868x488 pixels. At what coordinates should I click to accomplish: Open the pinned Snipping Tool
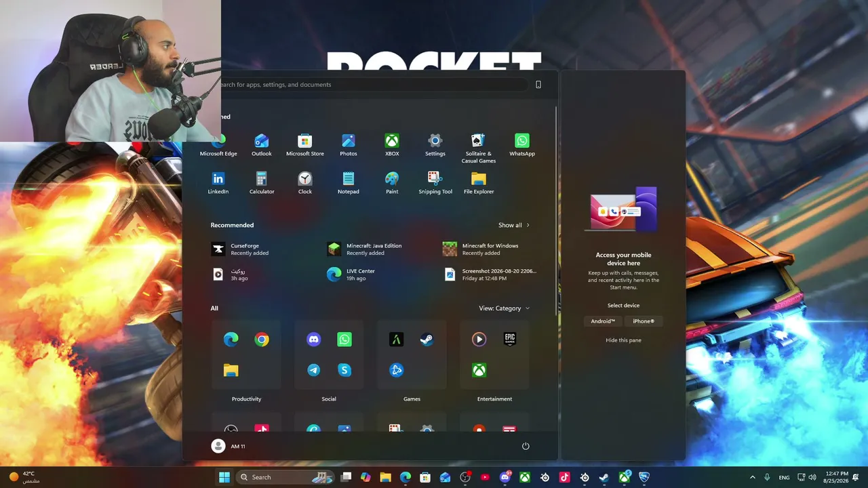point(435,184)
